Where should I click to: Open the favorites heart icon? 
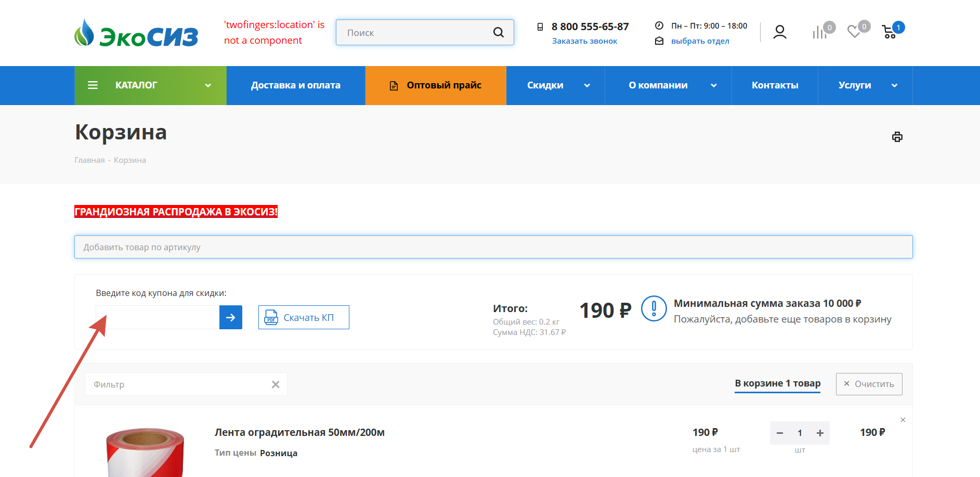854,32
